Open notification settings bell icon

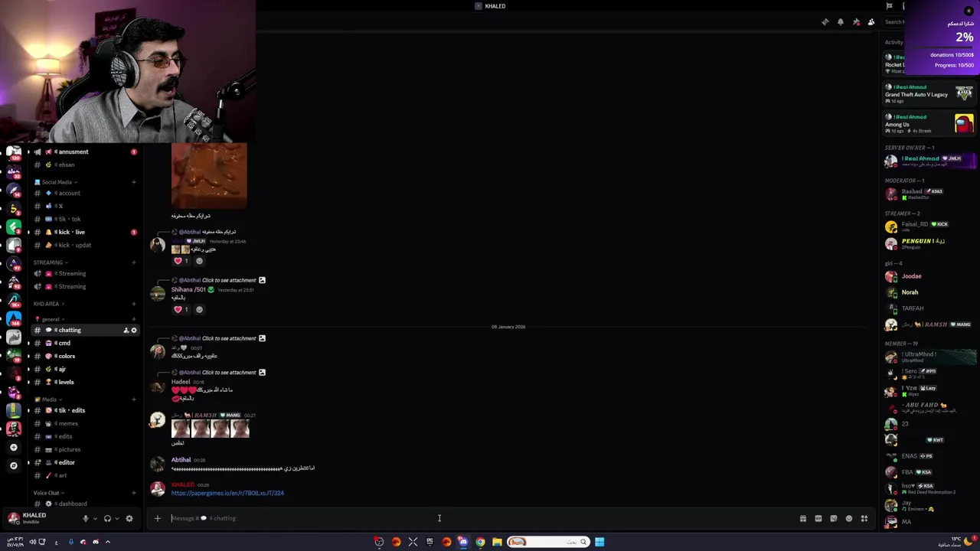tap(841, 22)
